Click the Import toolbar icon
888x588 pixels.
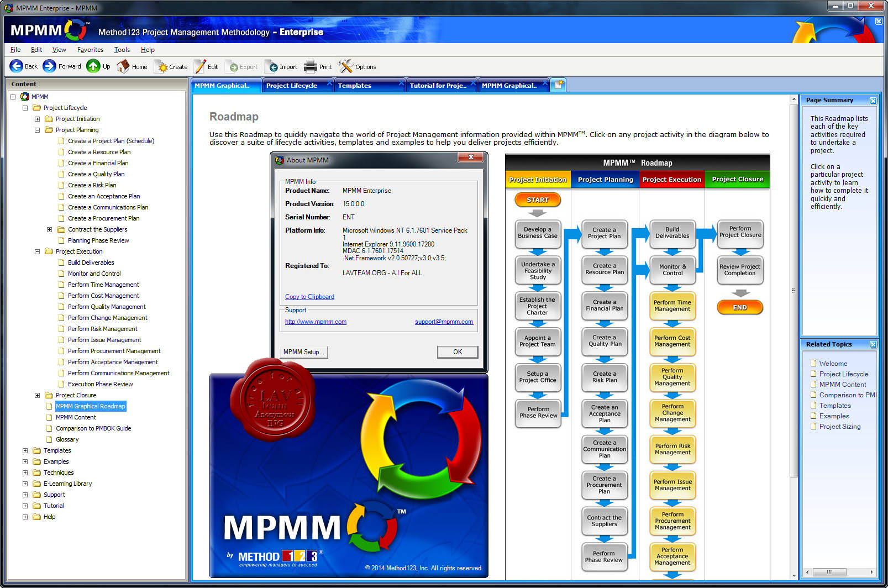(x=273, y=67)
